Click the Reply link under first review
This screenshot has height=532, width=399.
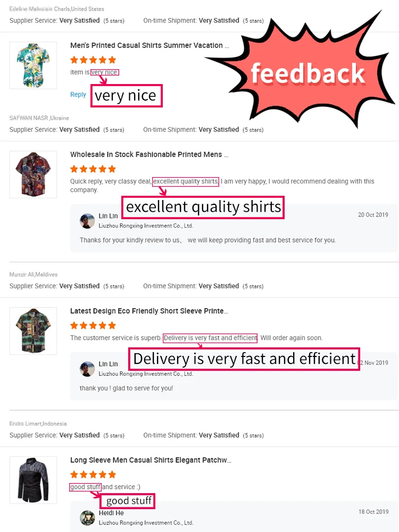[x=78, y=94]
